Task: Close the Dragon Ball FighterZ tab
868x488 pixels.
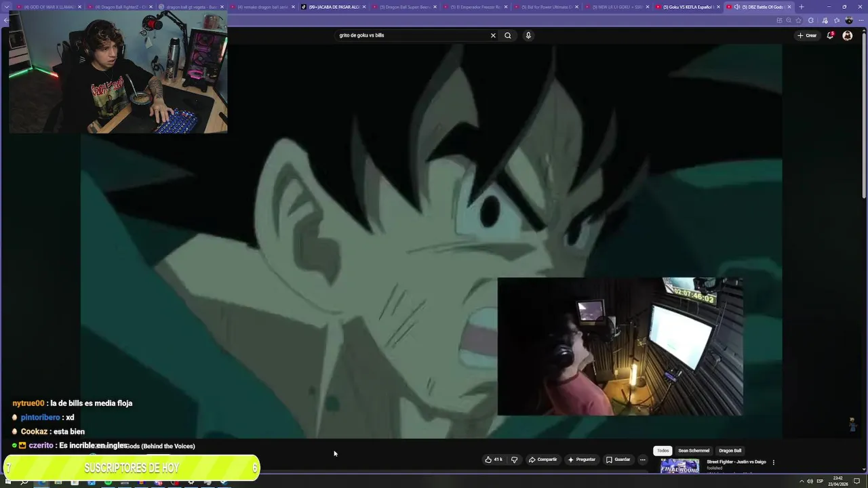Action: tap(151, 7)
